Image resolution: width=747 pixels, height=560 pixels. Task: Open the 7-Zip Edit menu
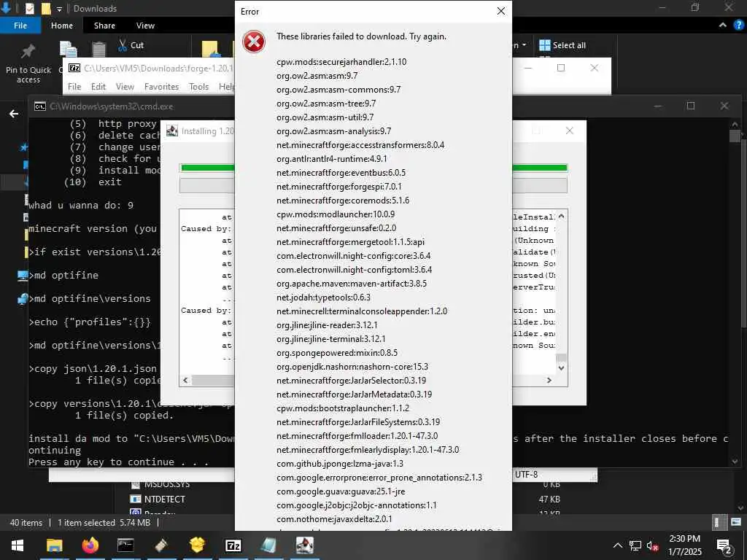[98, 87]
